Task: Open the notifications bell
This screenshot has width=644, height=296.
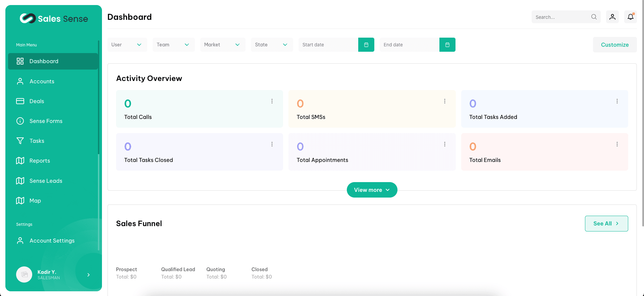Action: [x=631, y=17]
